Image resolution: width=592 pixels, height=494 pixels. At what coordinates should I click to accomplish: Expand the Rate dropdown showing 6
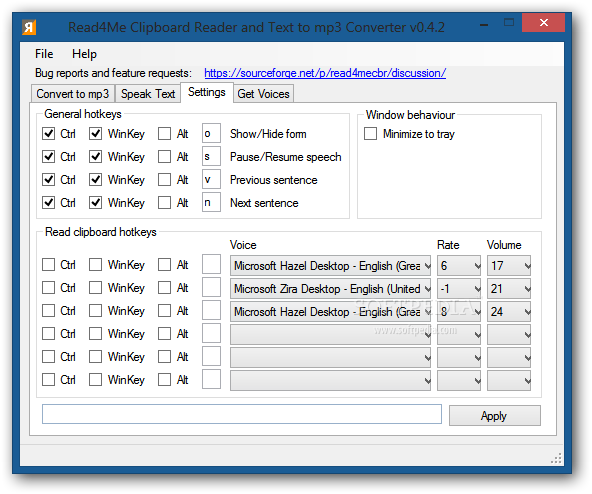click(x=459, y=266)
